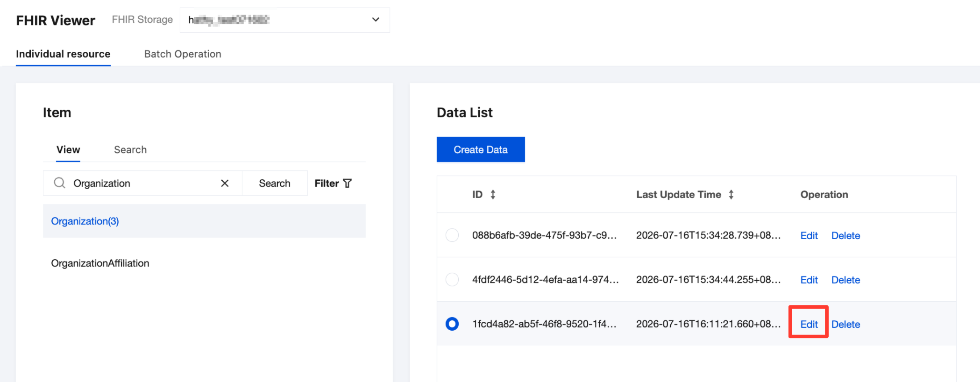980x382 pixels.
Task: Click the ID column header label
Action: 477,194
